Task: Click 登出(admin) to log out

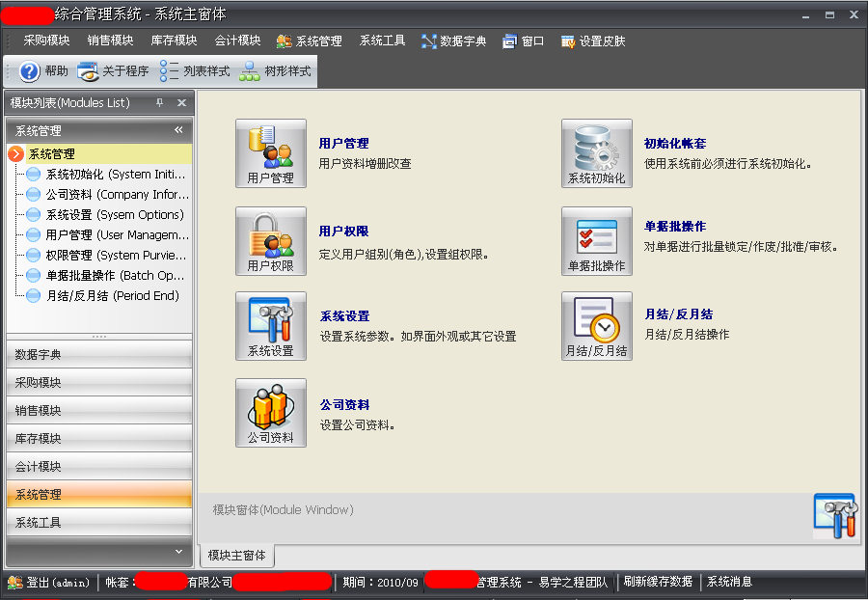Action: (x=53, y=582)
